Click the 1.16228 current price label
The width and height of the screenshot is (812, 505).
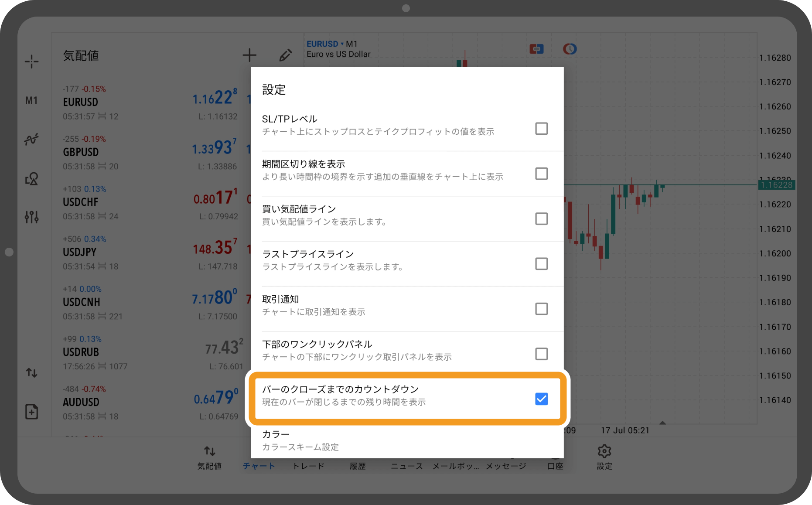point(776,185)
